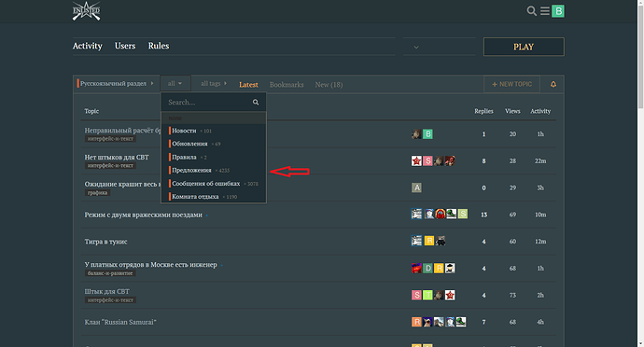Expand the Русскоязычный раздел category dropdown
Image resolution: width=644 pixels, height=347 pixels.
pos(116,83)
